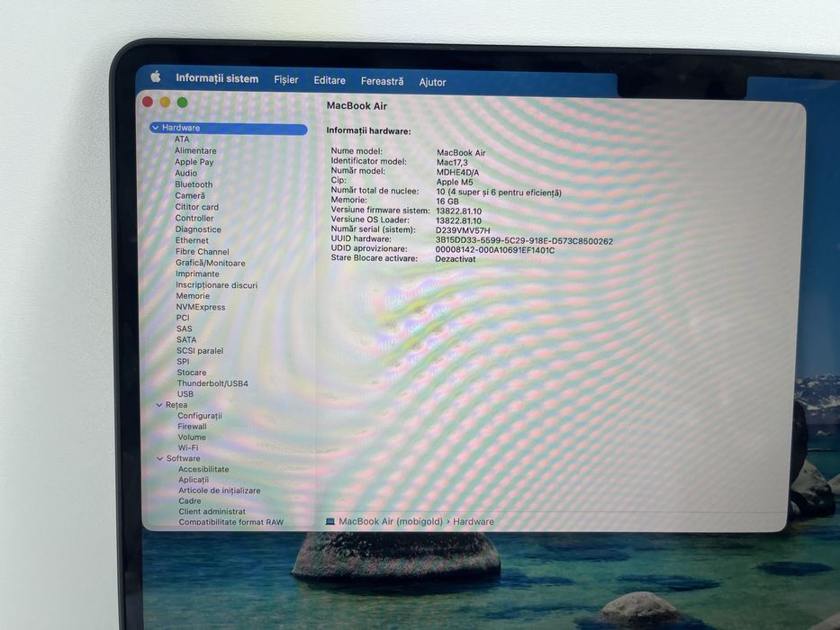The image size is (840, 630).
Task: Select Fibre Channel in the sidebar
Action: [x=202, y=252]
